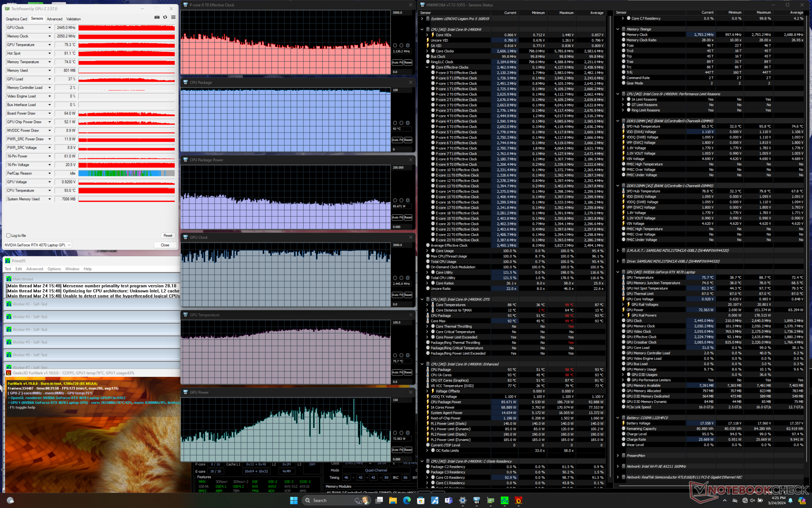
Task: Open File Explorer from the taskbar
Action: 392,500
